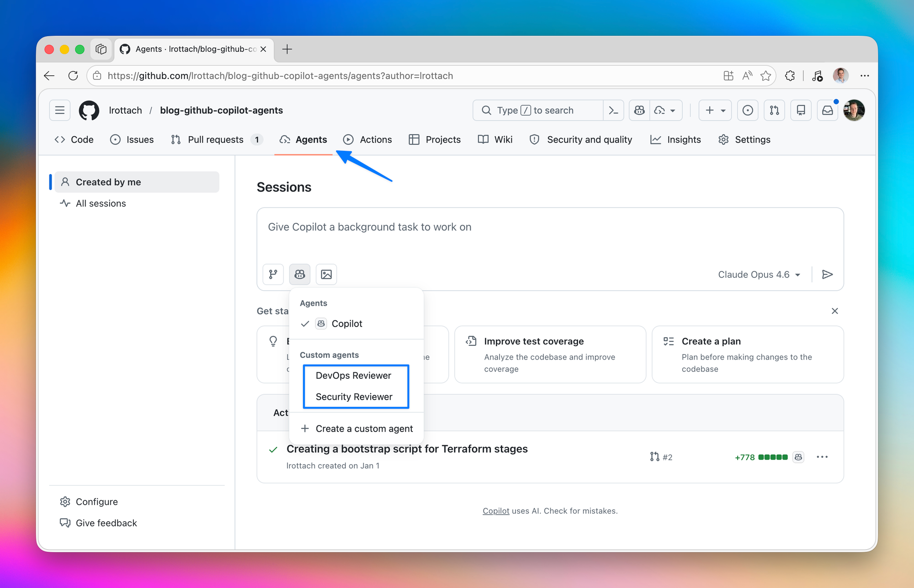The height and width of the screenshot is (588, 914).
Task: Switch to the Actions tab
Action: [367, 139]
